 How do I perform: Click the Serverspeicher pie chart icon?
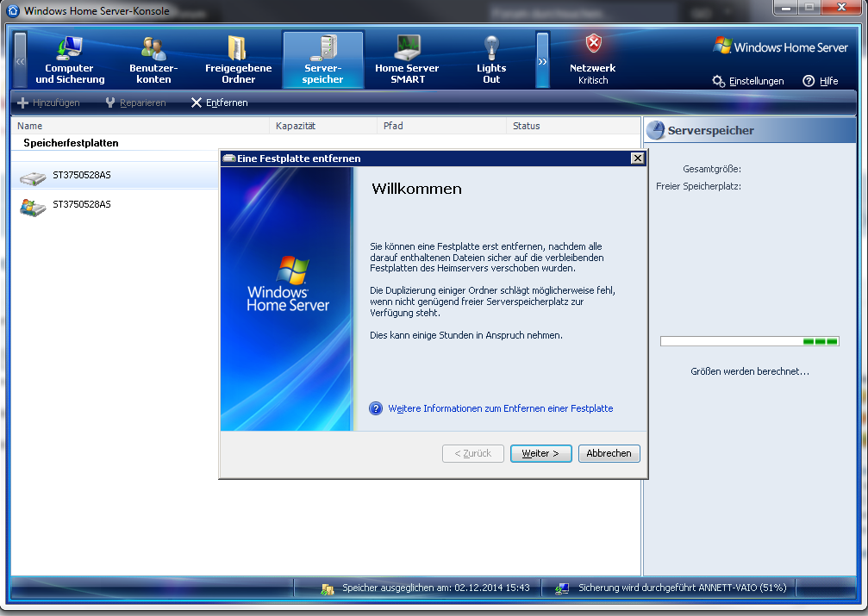(x=656, y=131)
